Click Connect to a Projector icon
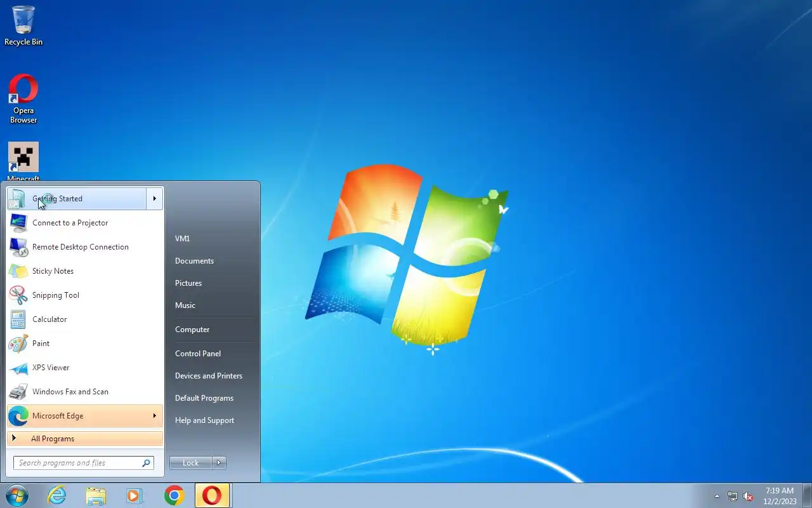 [18, 223]
